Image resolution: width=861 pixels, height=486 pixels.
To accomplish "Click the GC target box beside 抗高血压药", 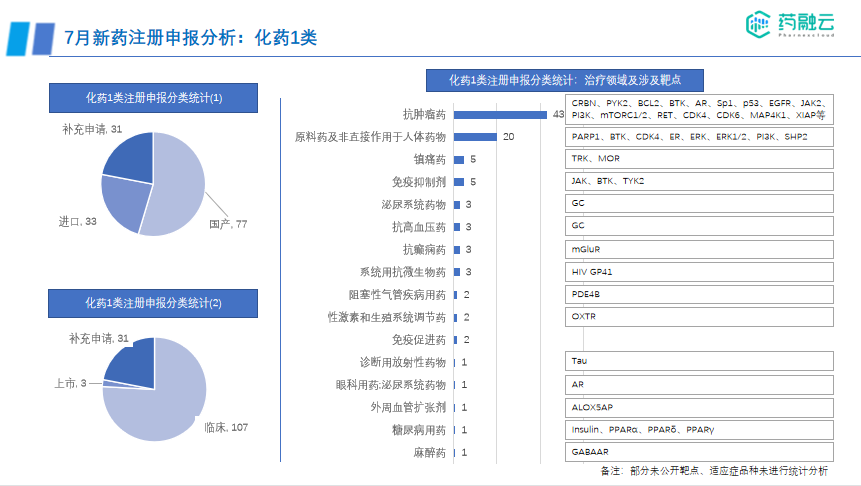I will coord(699,226).
